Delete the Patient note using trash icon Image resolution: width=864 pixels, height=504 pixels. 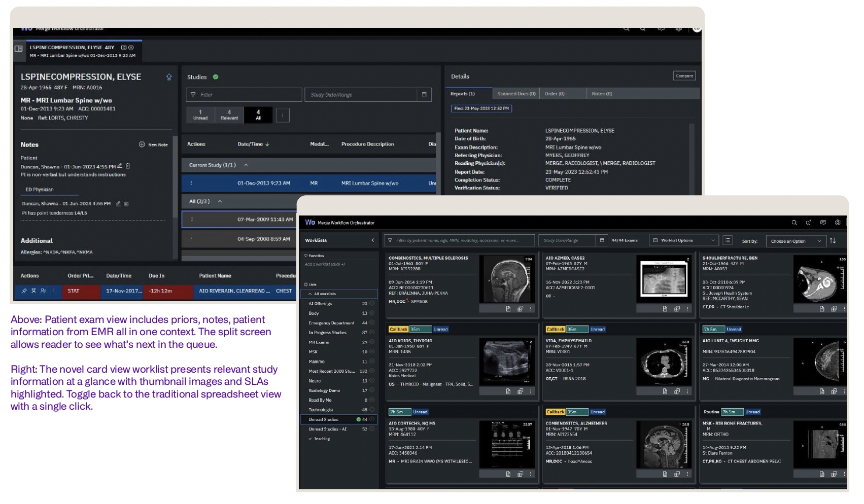(x=128, y=166)
